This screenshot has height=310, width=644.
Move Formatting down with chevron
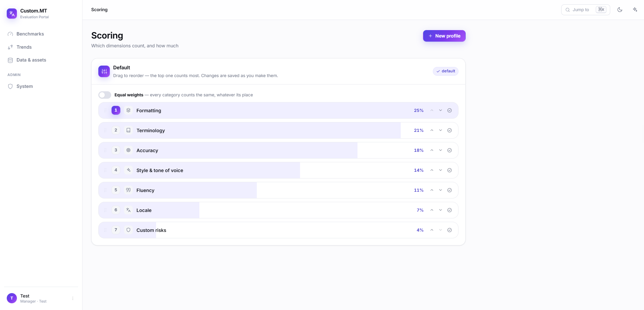point(441,110)
